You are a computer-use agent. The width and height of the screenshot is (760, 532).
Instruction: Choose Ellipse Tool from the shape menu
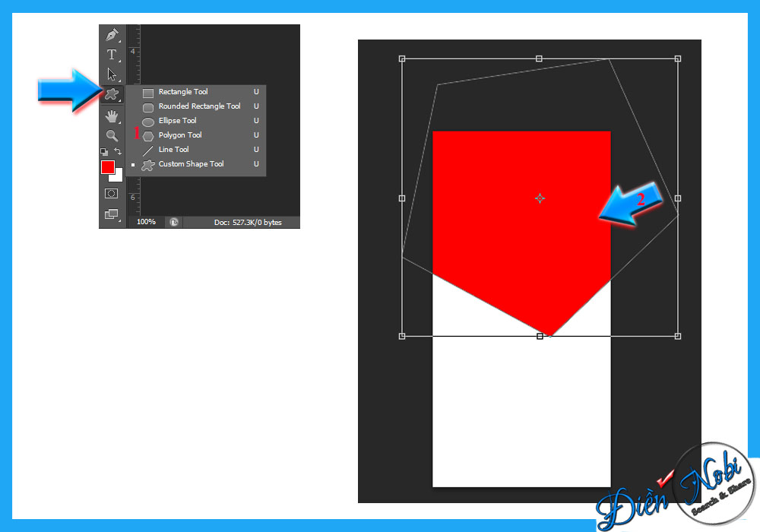tap(178, 120)
